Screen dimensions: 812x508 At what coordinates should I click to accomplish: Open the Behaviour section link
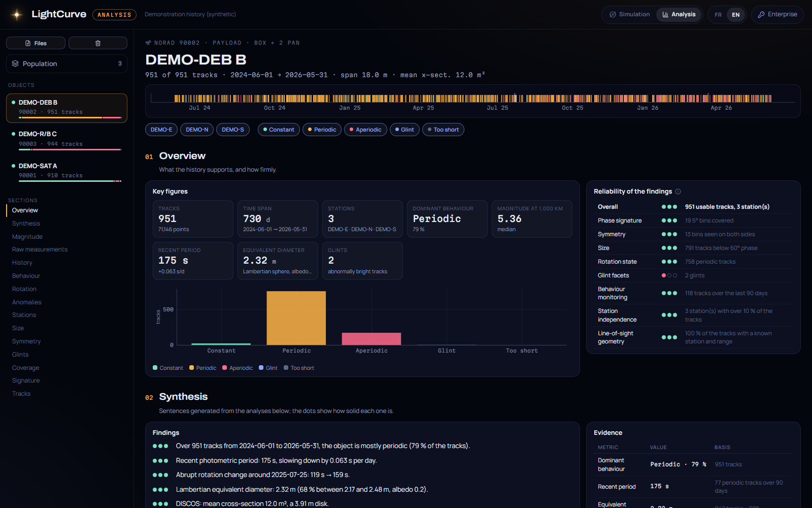(26, 276)
